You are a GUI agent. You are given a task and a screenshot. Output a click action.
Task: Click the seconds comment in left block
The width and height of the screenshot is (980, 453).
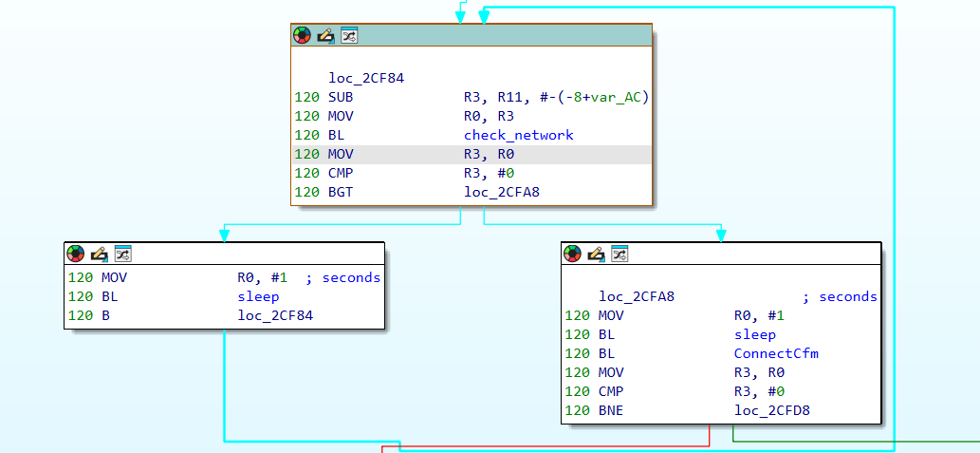coord(350,277)
